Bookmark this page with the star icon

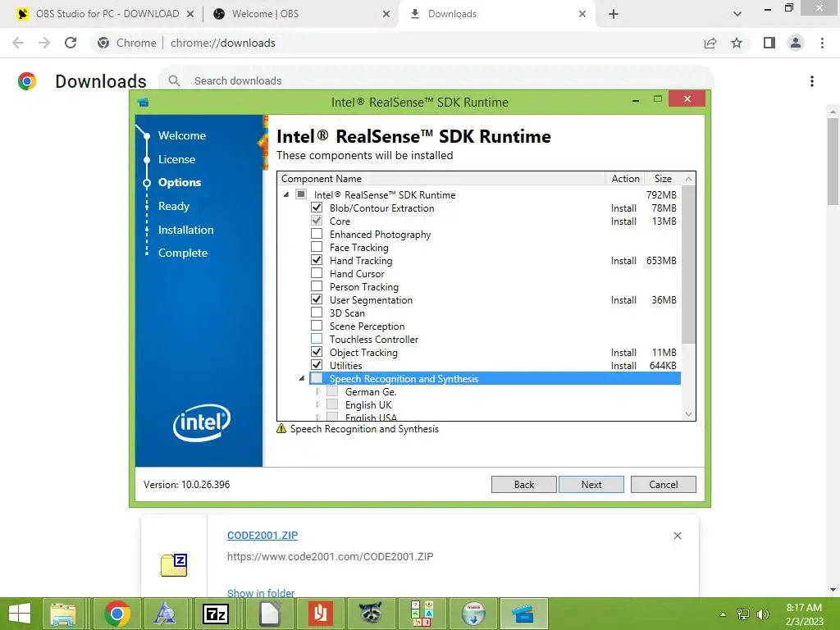point(737,43)
